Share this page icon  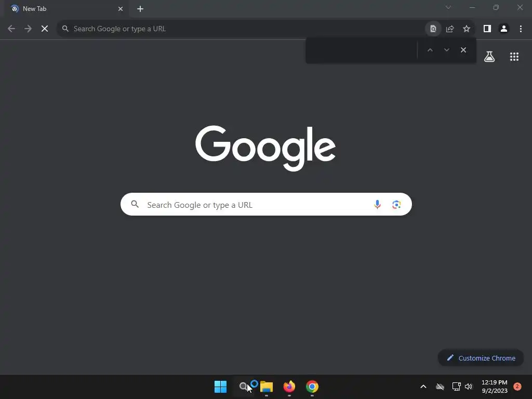pos(450,29)
